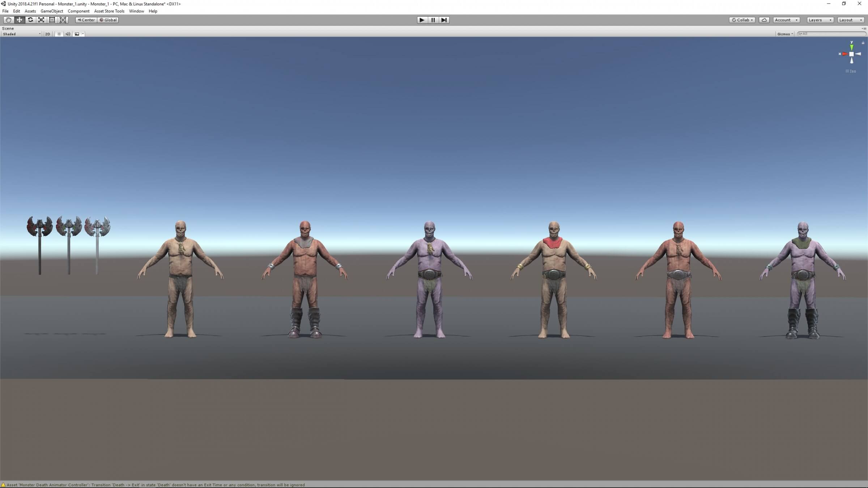
Task: Toggle 2D scene view mode
Action: point(47,34)
